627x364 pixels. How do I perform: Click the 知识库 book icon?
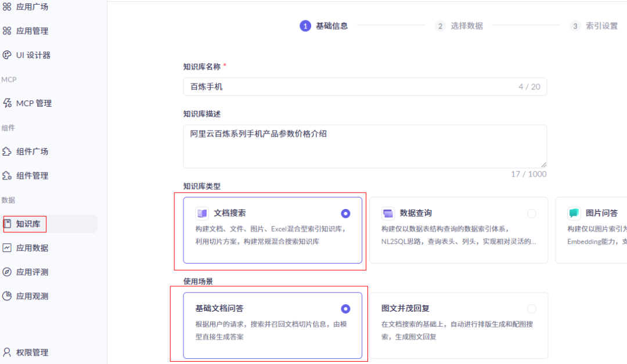pos(8,224)
